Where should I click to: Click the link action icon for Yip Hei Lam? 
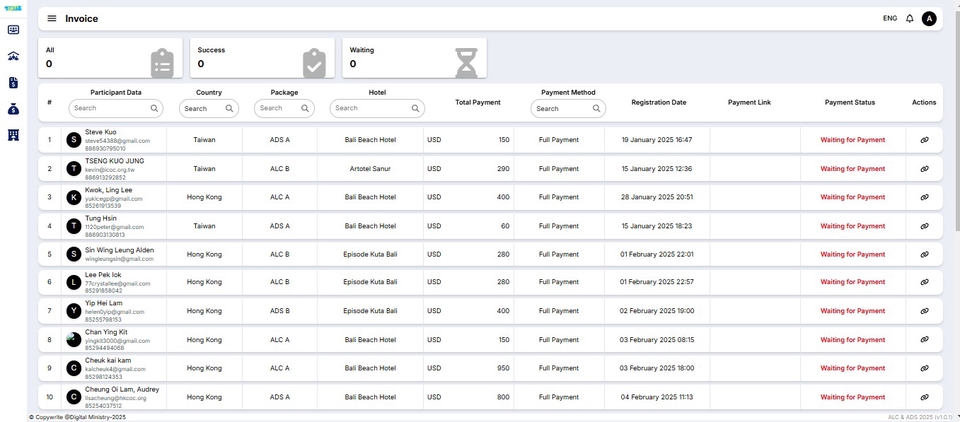tap(924, 311)
